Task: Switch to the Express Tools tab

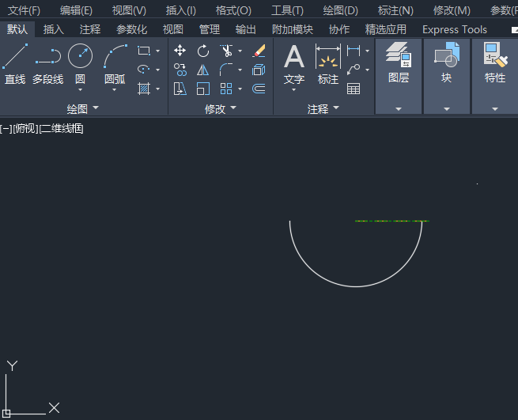Action: coord(455,29)
